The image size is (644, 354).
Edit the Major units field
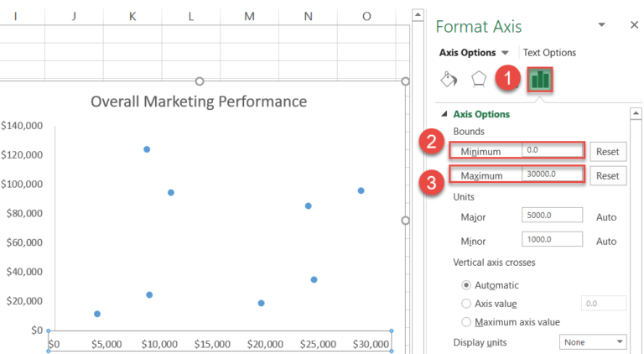[x=552, y=216]
